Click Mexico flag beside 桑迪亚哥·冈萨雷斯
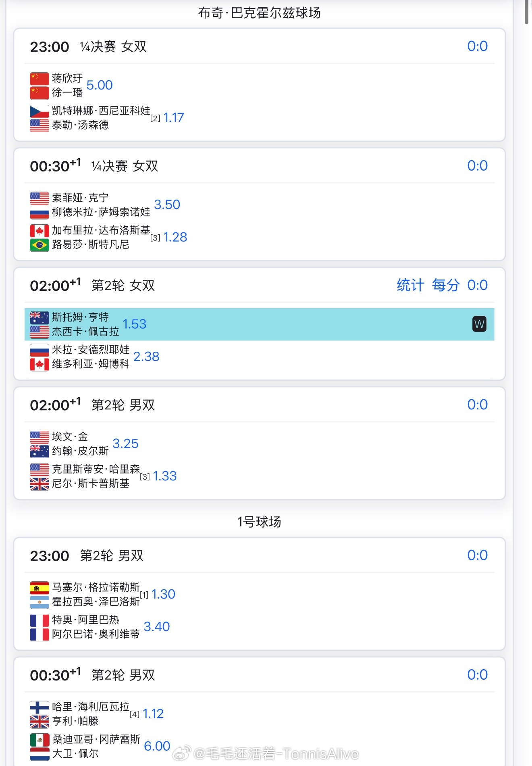Screen dimensions: 532x766 click(39, 739)
